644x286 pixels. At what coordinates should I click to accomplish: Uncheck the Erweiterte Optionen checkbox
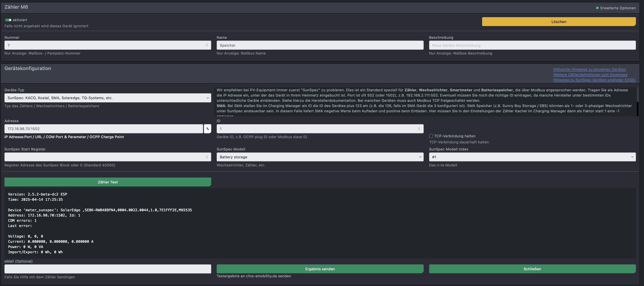pos(597,8)
